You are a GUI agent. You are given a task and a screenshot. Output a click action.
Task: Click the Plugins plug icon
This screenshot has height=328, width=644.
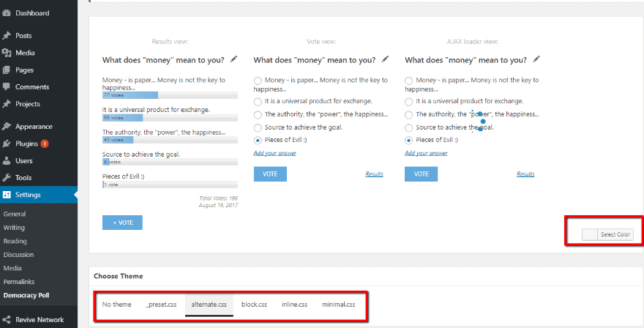pos(6,143)
